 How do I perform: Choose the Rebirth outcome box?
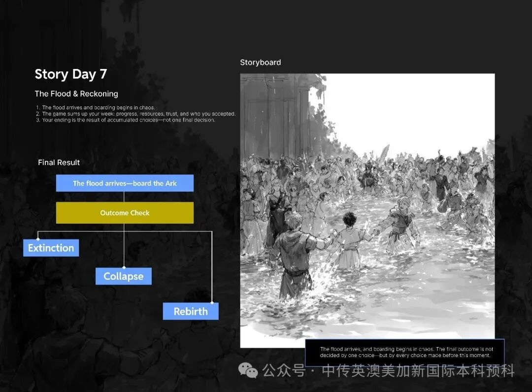coord(191,311)
